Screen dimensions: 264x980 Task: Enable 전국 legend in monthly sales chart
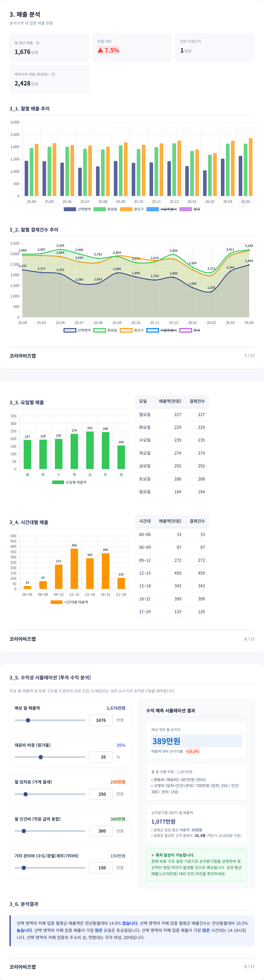point(190,209)
